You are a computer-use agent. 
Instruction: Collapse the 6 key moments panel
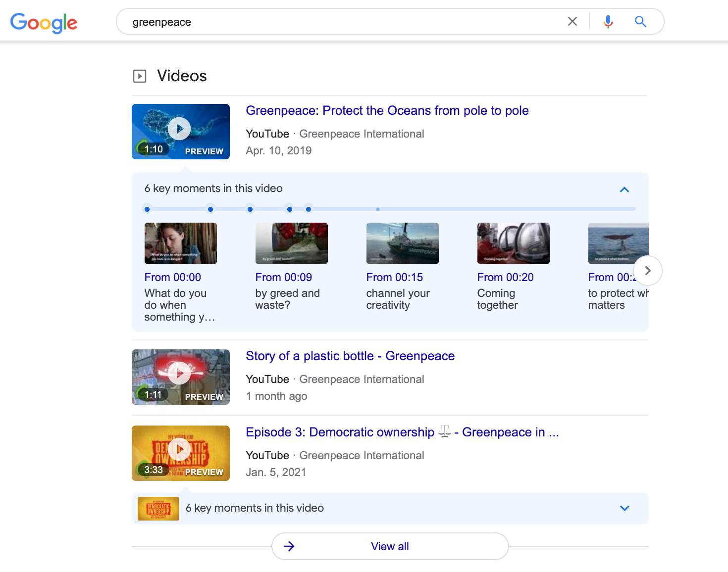click(624, 190)
